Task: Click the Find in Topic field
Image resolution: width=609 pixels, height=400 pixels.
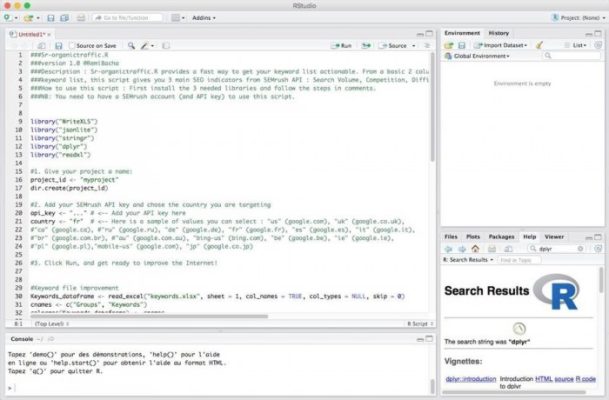Action: (519, 260)
